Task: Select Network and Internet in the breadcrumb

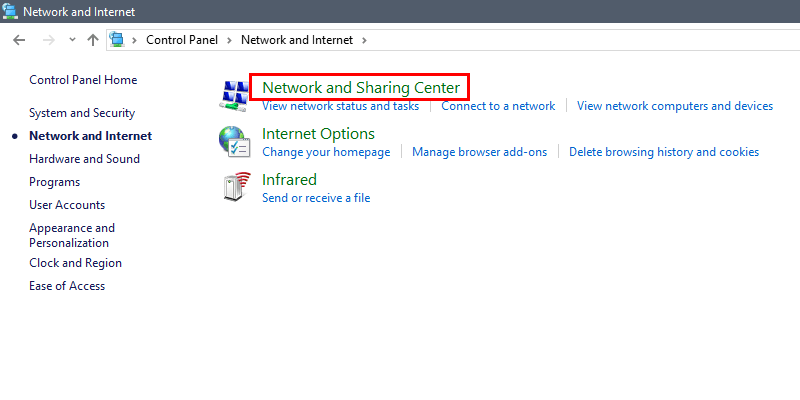Action: 297,40
